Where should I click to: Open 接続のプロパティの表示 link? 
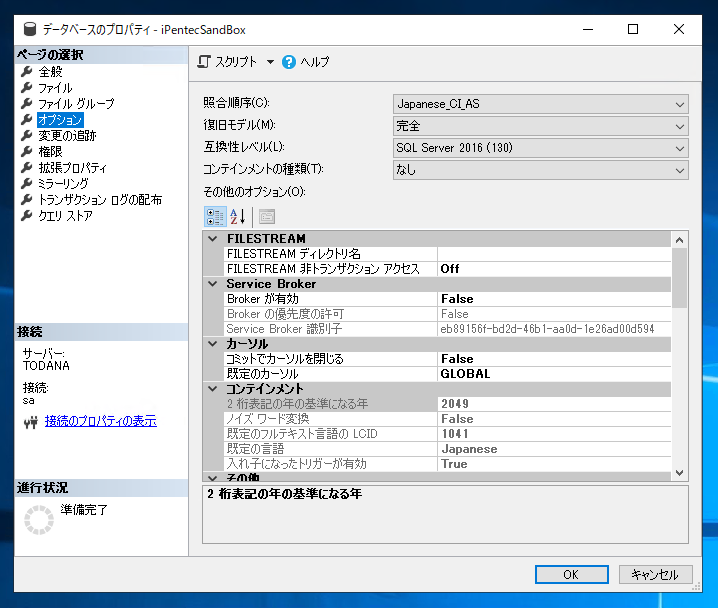click(x=101, y=421)
